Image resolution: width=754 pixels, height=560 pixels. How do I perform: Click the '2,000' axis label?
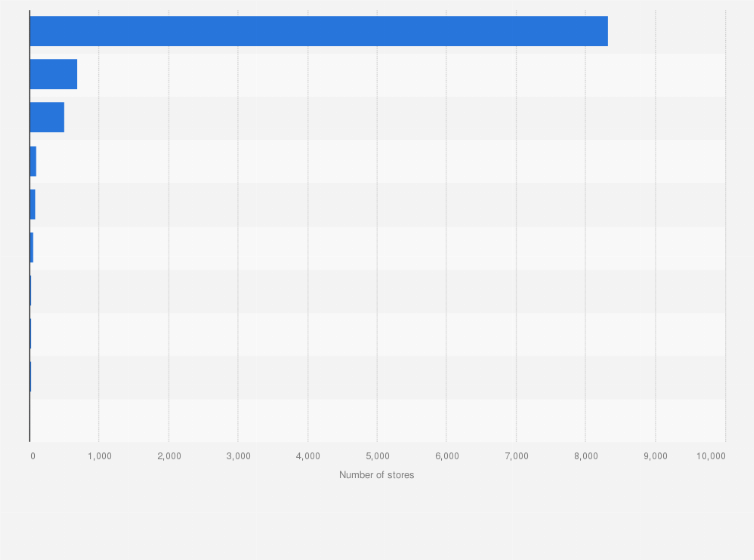169,456
